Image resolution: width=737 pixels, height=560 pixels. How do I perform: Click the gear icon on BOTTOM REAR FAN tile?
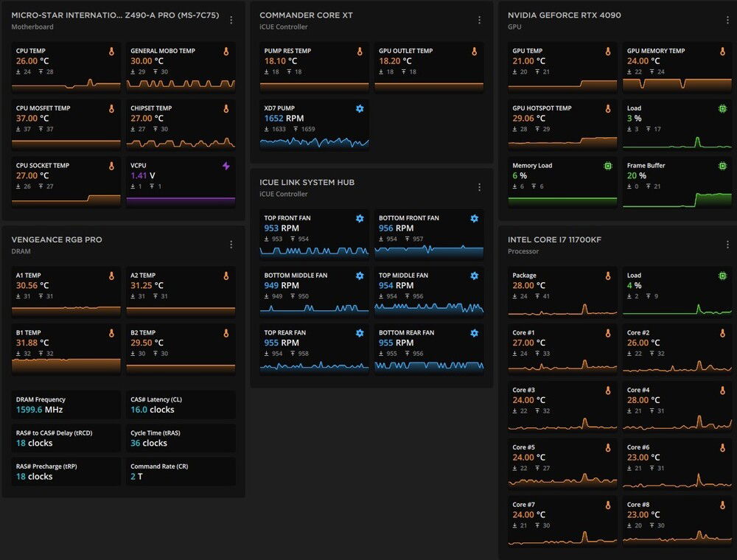tap(475, 333)
